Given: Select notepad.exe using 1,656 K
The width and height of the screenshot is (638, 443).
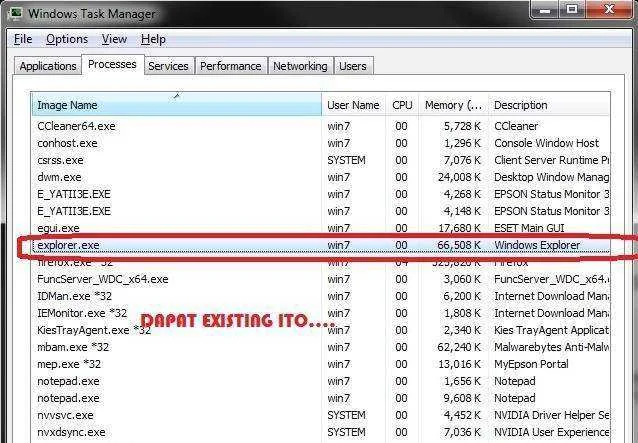Looking at the screenshot, I should [x=321, y=381].
